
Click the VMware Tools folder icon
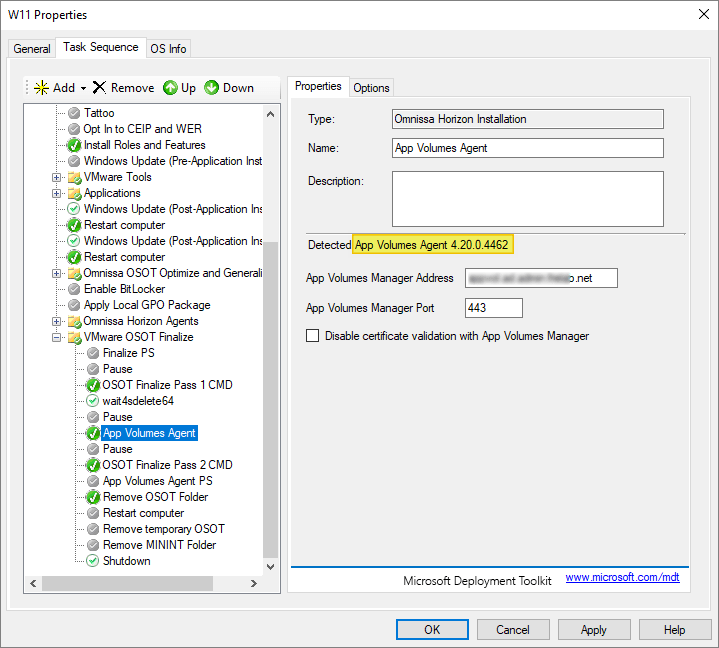click(x=74, y=177)
